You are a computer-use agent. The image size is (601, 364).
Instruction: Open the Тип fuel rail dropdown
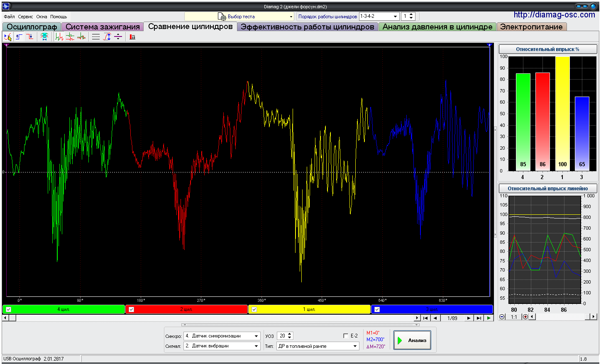pos(318,346)
